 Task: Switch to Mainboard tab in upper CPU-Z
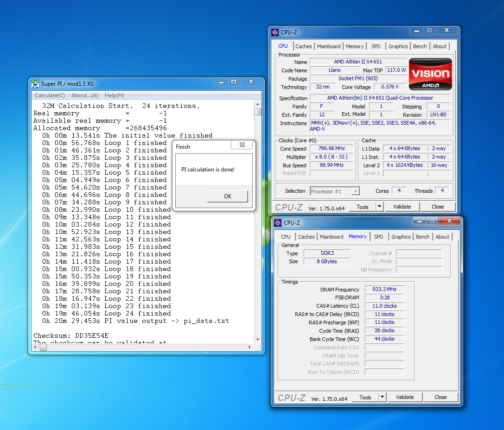328,46
